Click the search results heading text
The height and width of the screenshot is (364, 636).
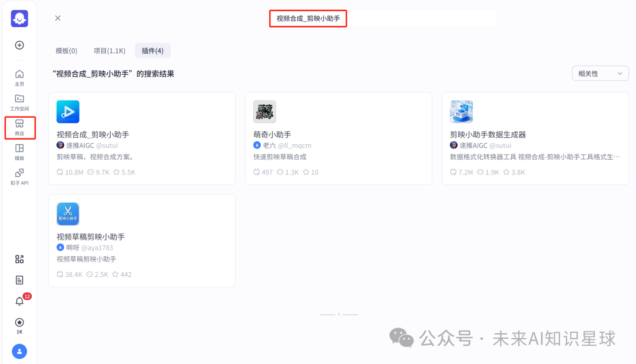[113, 74]
